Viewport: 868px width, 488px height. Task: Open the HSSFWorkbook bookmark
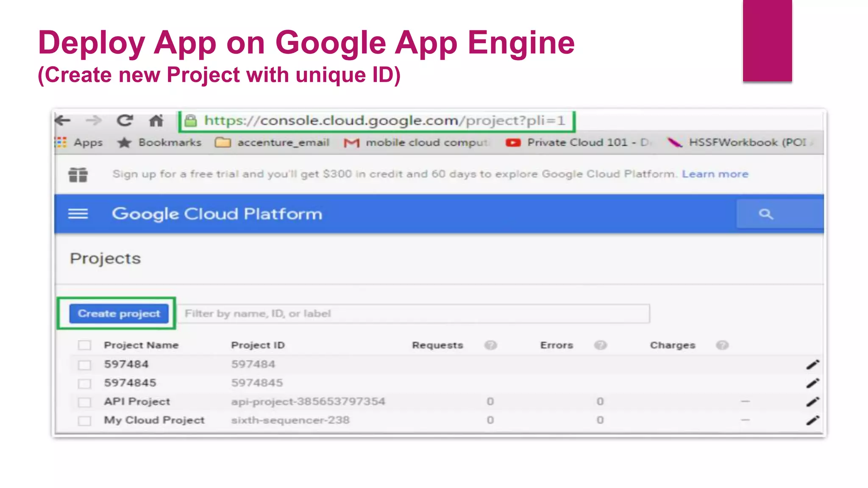(x=740, y=143)
